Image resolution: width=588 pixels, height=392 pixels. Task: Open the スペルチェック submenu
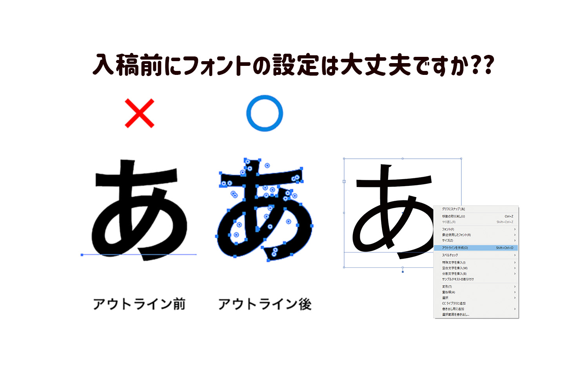coord(476,255)
